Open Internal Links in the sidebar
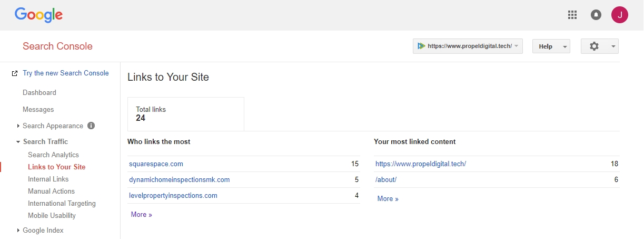This screenshot has height=239, width=644. (x=48, y=179)
